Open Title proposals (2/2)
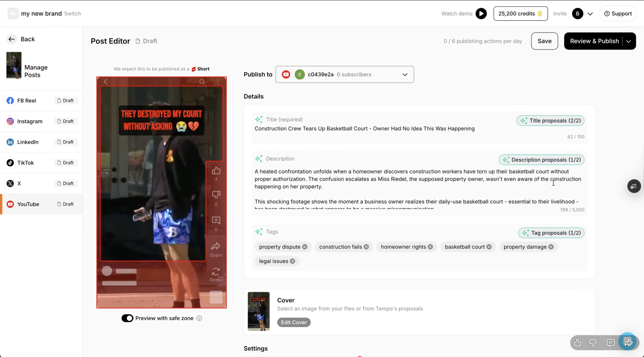Screen dimensions: 644x357 point(550,121)
